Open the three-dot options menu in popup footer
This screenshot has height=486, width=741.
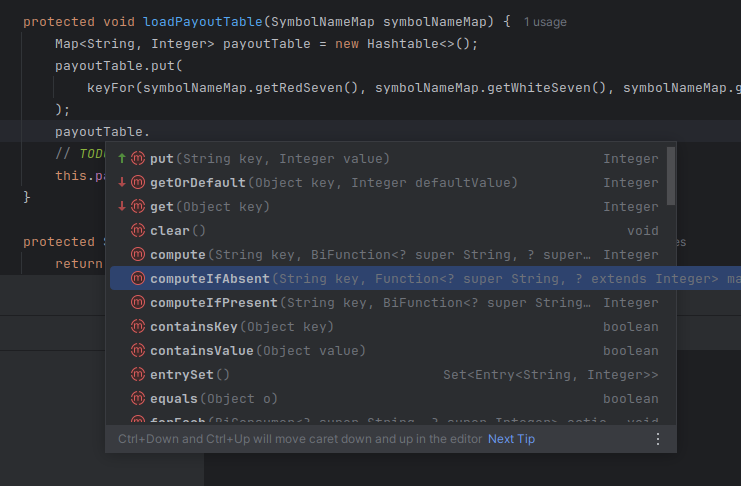coord(657,439)
